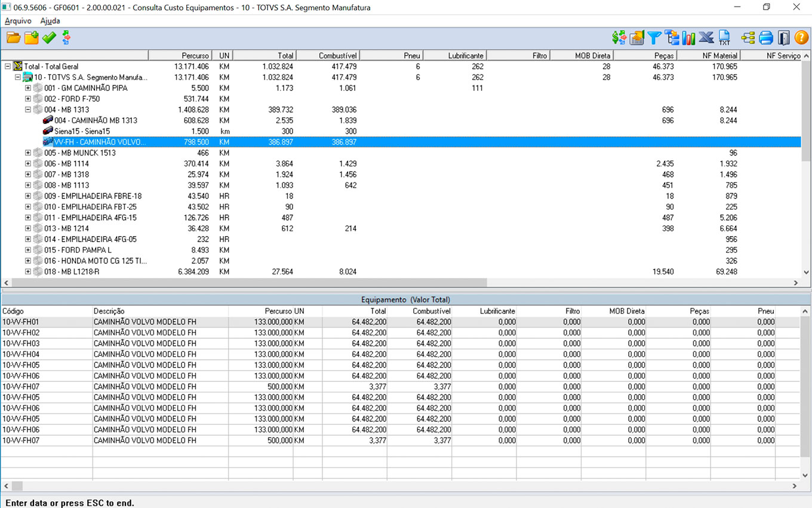Open the Ajuda menu
The width and height of the screenshot is (812, 508).
[50, 21]
